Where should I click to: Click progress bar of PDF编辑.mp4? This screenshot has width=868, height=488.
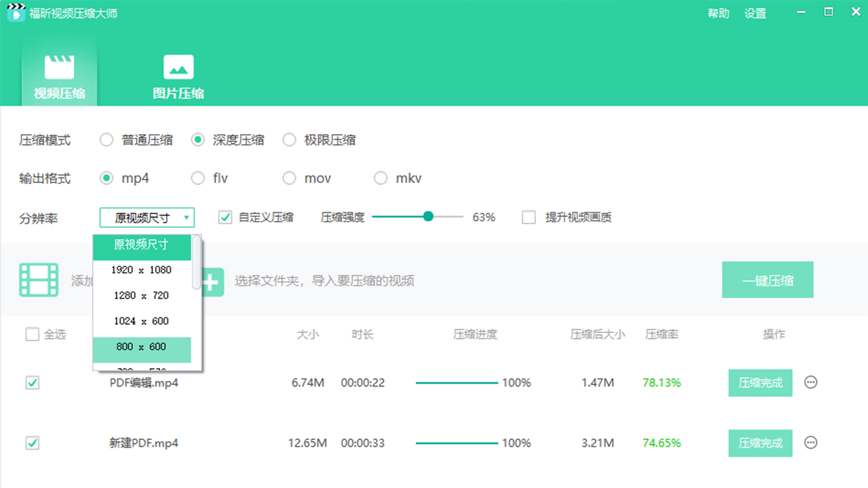click(456, 383)
